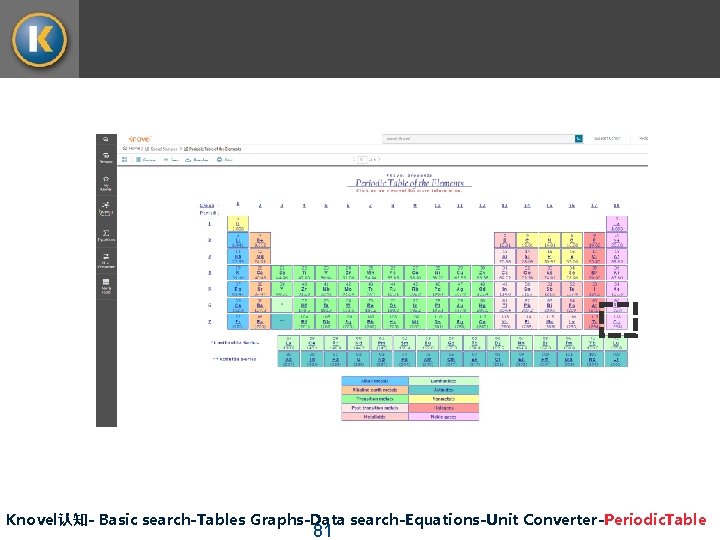Viewport: 720px width, 540px height.
Task: Select the actinium (Ac) cell in actinide series
Action: pyautogui.click(x=289, y=359)
